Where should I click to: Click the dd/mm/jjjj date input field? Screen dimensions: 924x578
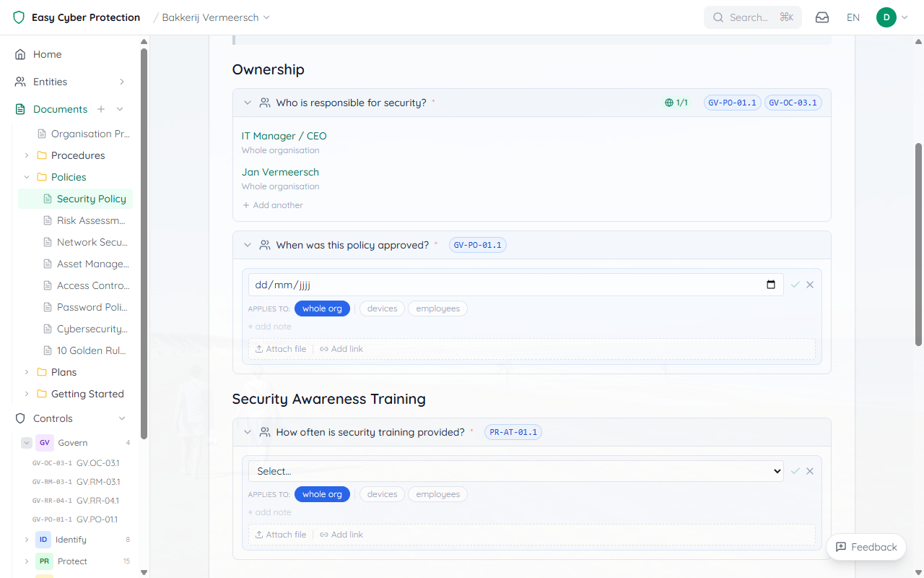click(x=505, y=285)
